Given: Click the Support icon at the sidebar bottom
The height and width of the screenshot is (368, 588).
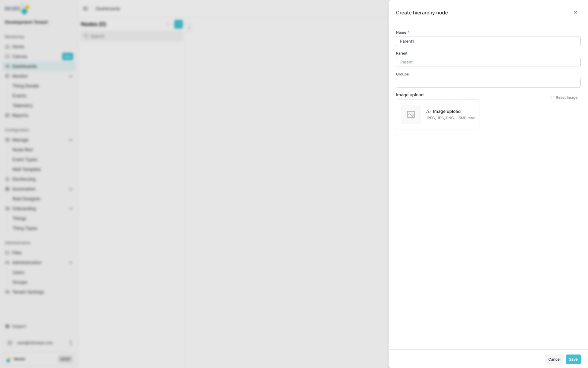Looking at the screenshot, I should [x=7, y=326].
